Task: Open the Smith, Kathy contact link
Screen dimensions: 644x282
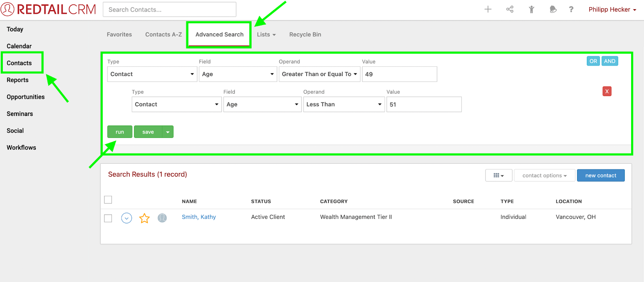Action: click(x=199, y=217)
